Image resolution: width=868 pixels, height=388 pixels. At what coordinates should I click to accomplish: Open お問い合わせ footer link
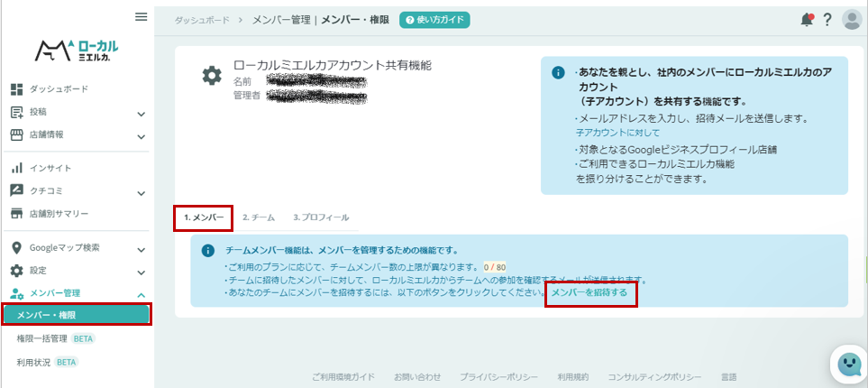click(417, 377)
